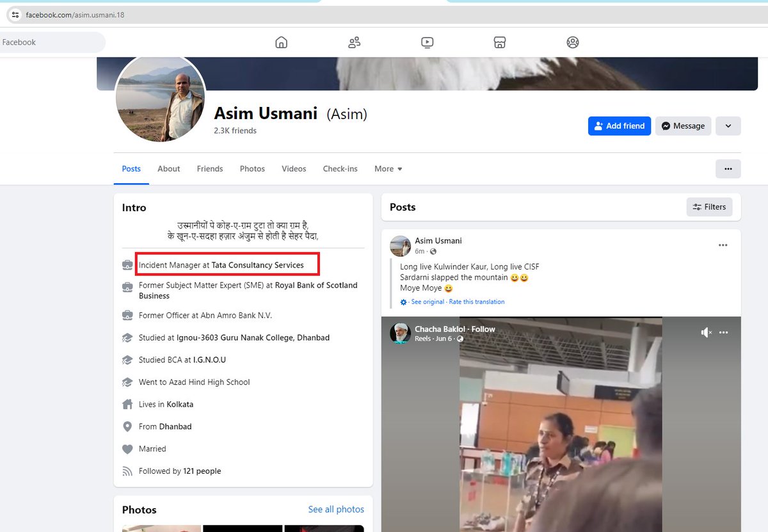The width and height of the screenshot is (768, 532).
Task: Switch to the Photos tab
Action: (x=252, y=169)
